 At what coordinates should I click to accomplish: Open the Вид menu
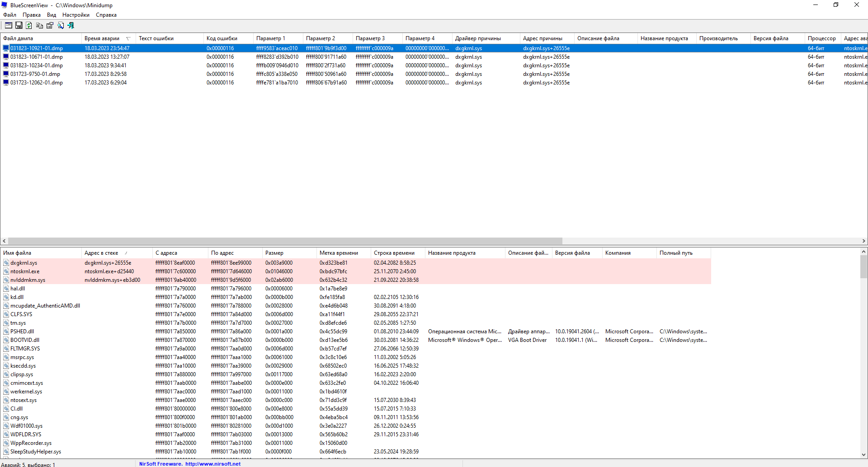click(x=52, y=15)
